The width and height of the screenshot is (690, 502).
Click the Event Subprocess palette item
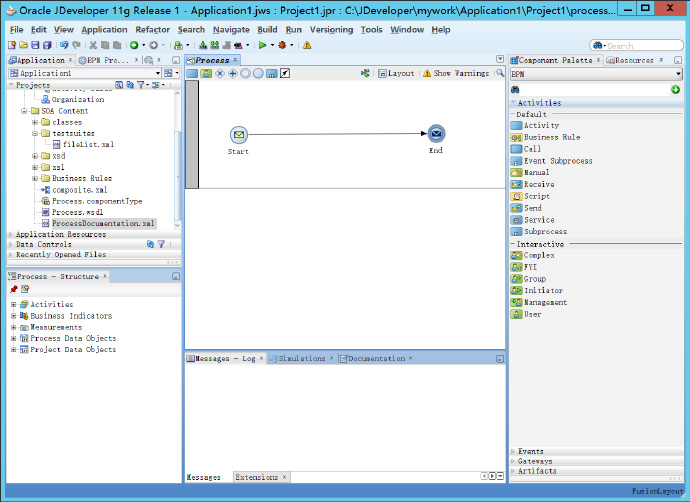551,161
